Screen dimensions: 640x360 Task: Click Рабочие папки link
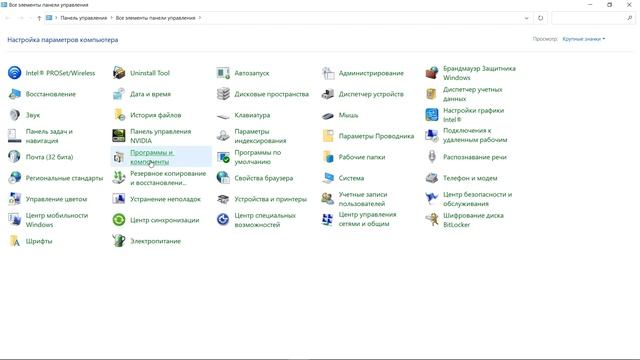pyautogui.click(x=362, y=157)
